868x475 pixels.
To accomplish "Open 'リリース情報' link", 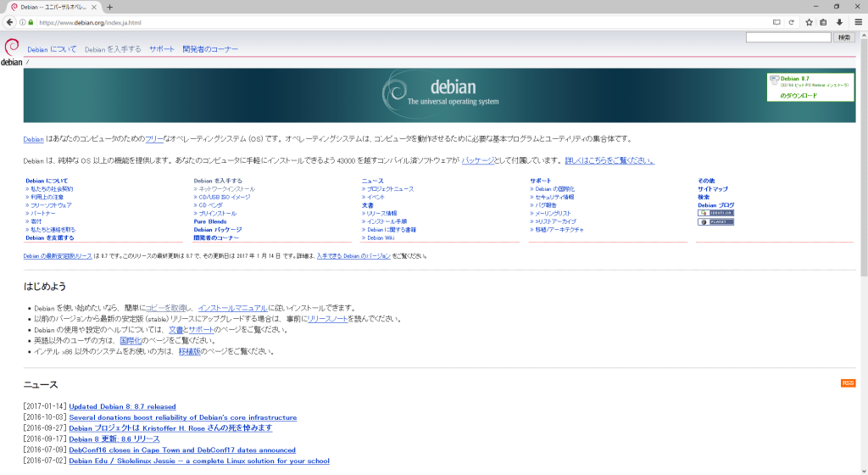I will pyautogui.click(x=382, y=213).
